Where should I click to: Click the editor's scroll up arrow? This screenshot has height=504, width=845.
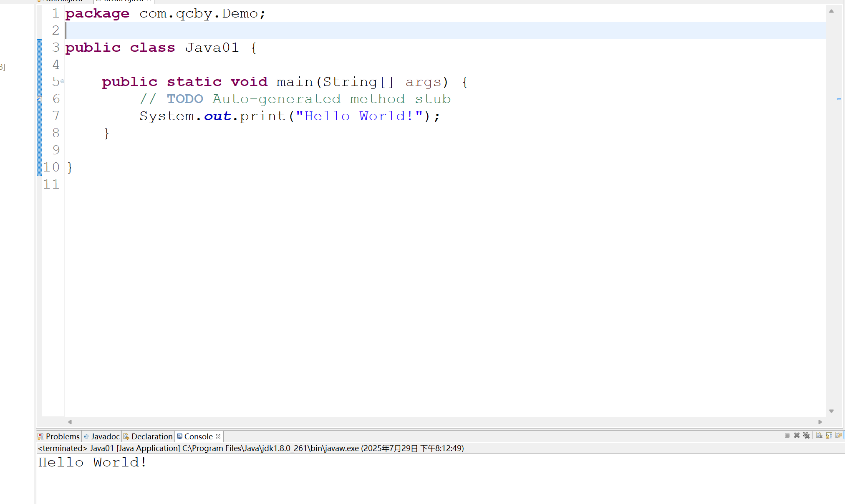831,11
